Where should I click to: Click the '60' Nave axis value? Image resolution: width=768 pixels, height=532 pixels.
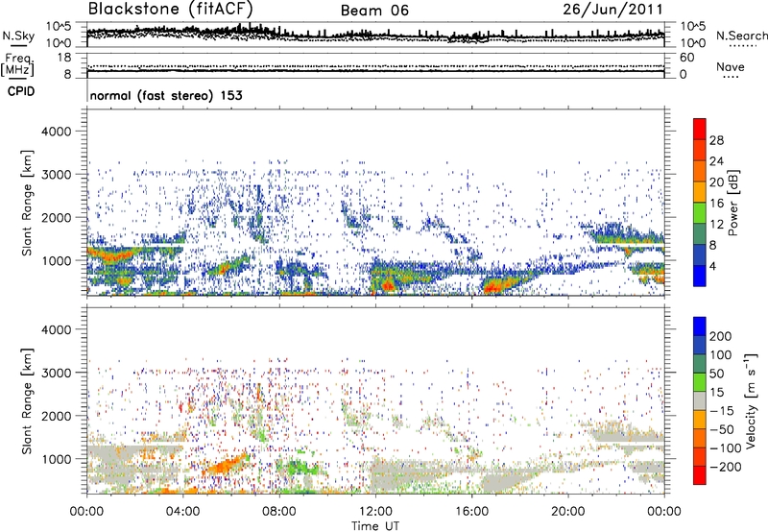pos(687,58)
